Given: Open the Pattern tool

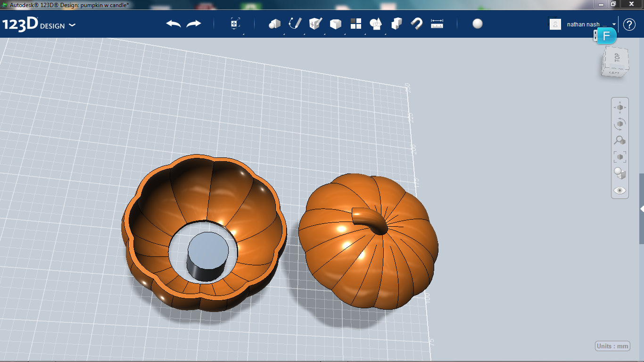Looking at the screenshot, I should (x=356, y=24).
